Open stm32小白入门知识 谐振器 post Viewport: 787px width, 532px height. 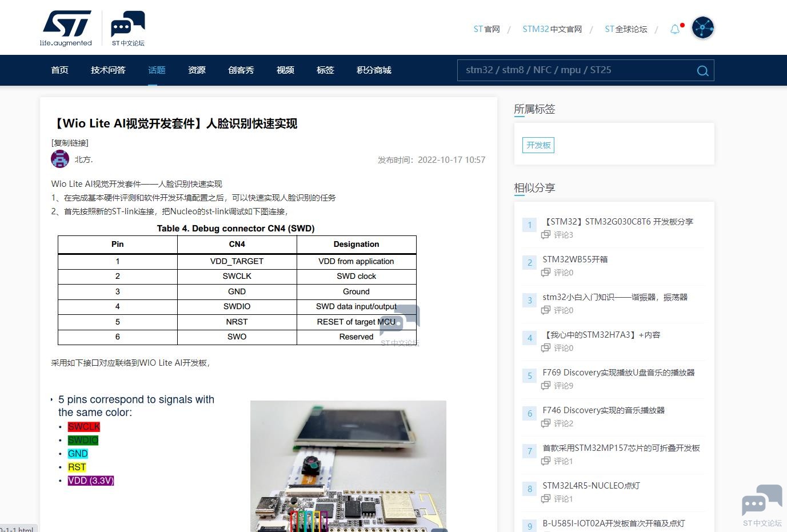[x=615, y=297]
